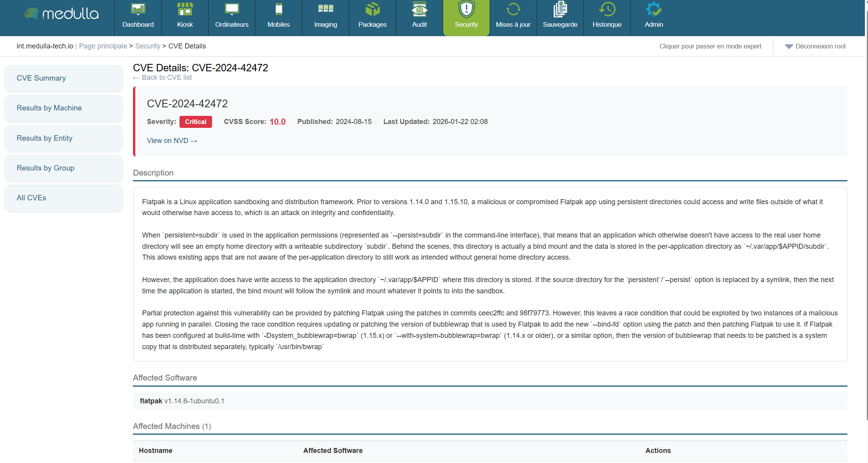Viewport: 868px width, 463px height.
Task: Open the Ordinateurs monitor icon
Action: coord(231,9)
